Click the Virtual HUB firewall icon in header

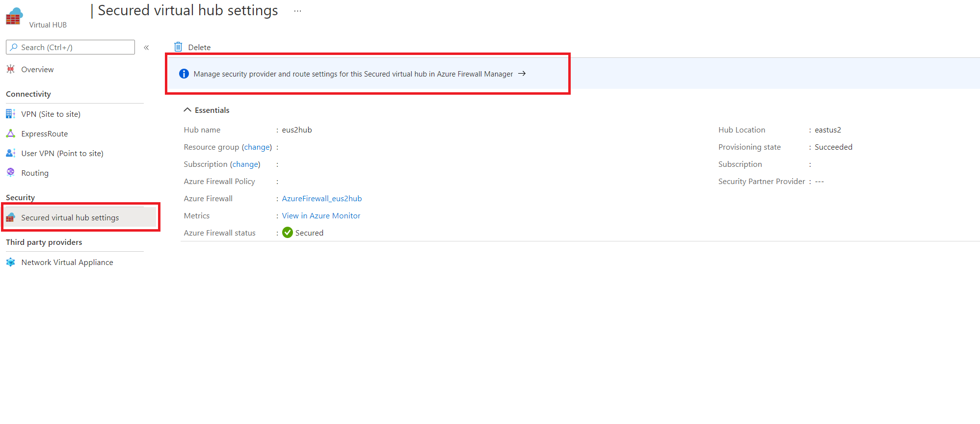(14, 16)
